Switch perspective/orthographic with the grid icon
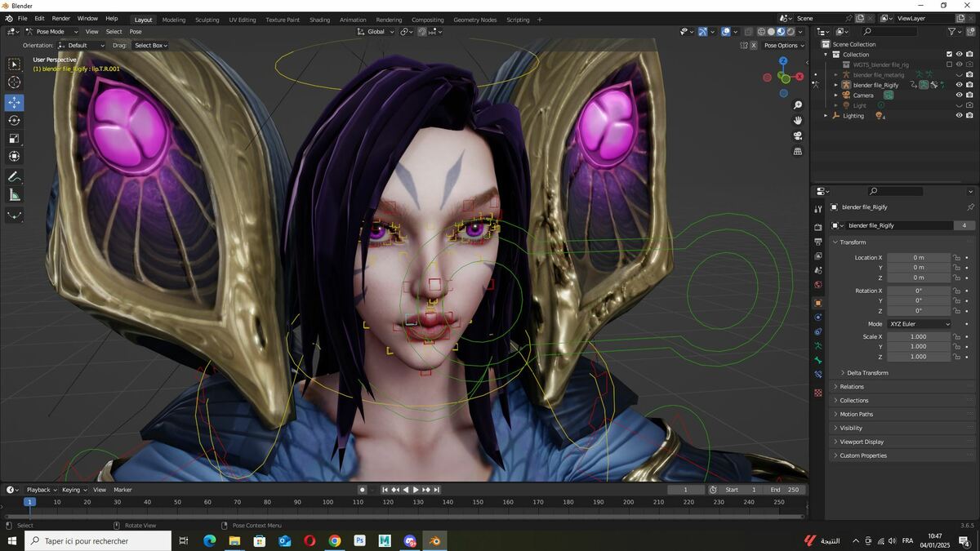 [x=798, y=151]
